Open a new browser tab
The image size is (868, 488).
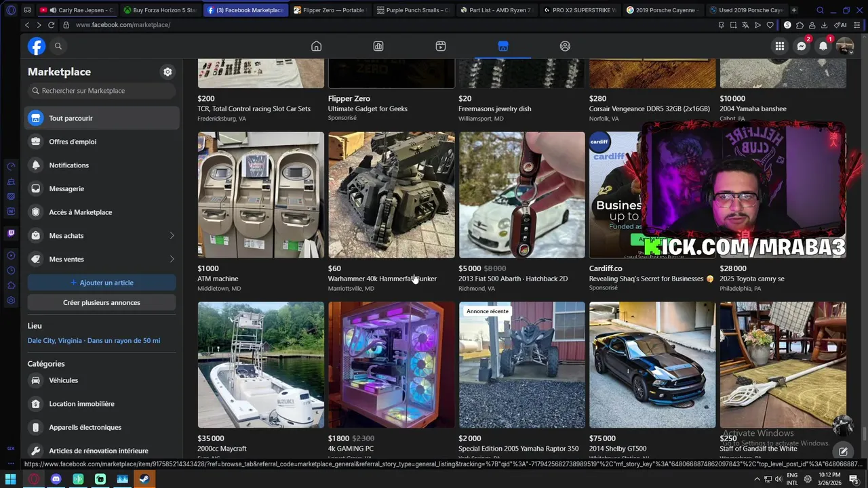pyautogui.click(x=794, y=10)
